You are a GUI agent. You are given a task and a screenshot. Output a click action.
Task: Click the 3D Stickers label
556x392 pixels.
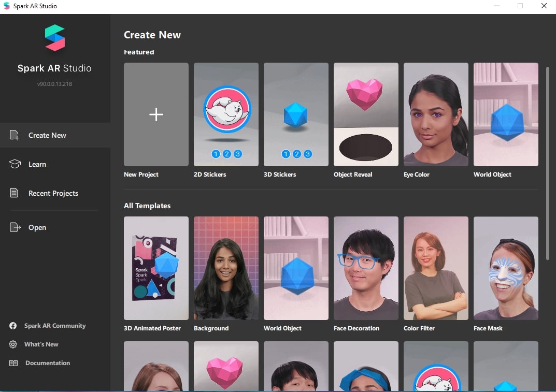pos(280,175)
